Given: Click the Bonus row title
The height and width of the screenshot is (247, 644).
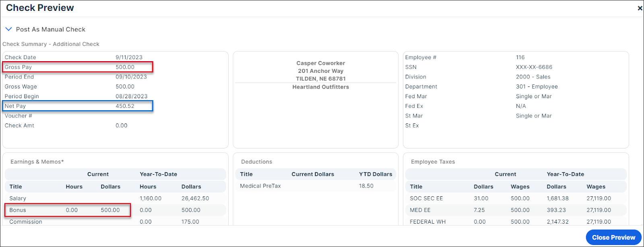Looking at the screenshot, I should point(18,210).
